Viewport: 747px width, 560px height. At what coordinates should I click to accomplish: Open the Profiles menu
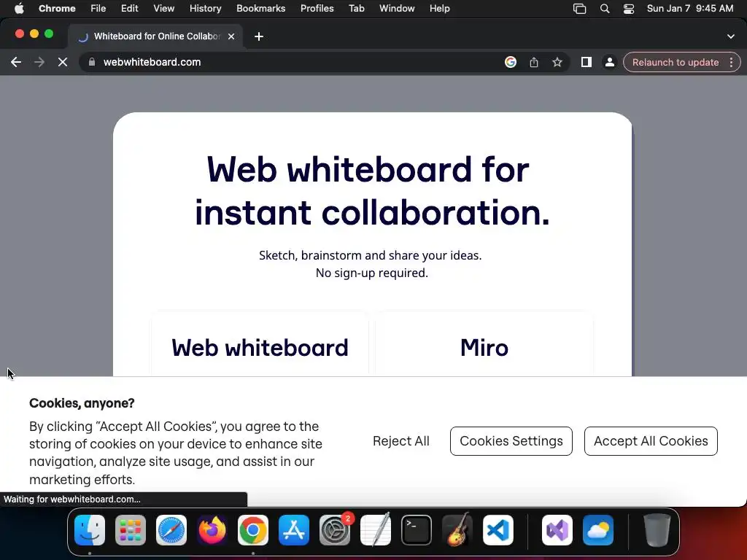(x=317, y=8)
